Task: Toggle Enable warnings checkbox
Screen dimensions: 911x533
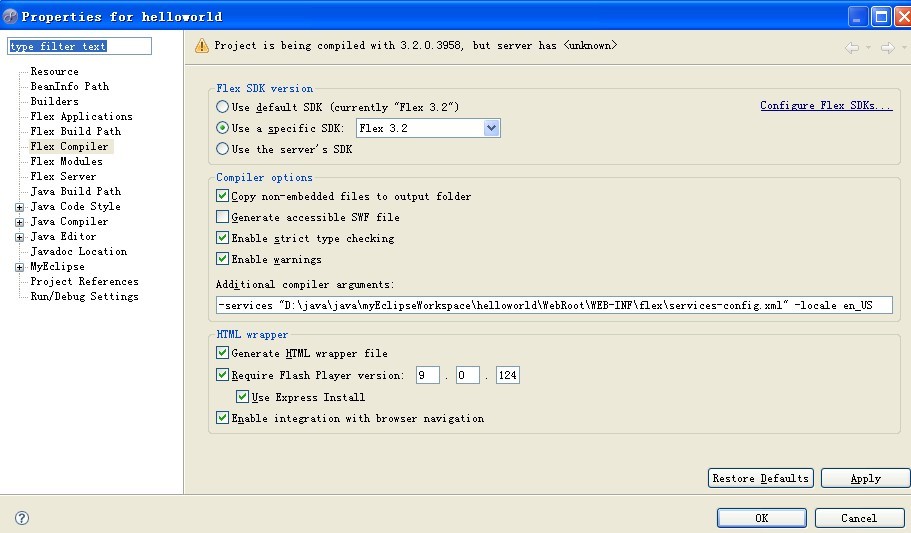Action: pyautogui.click(x=223, y=259)
